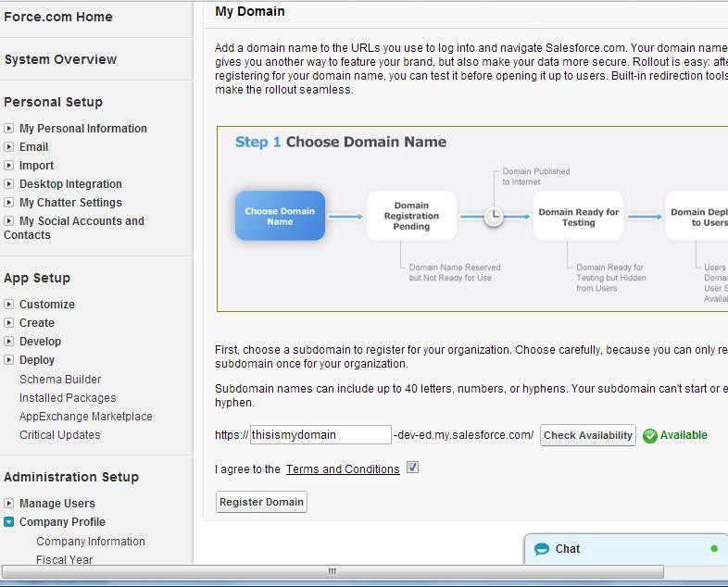
Task: Open Installed Packages
Action: [x=68, y=398]
